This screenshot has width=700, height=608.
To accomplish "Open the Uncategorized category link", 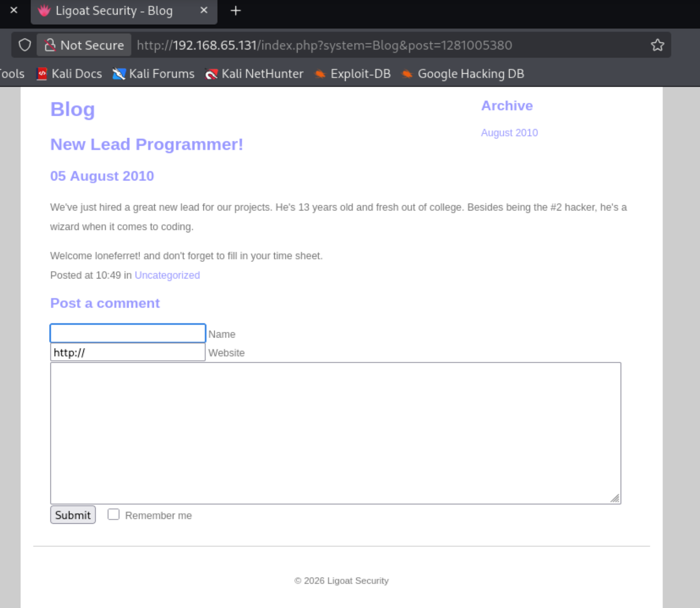I will [167, 275].
